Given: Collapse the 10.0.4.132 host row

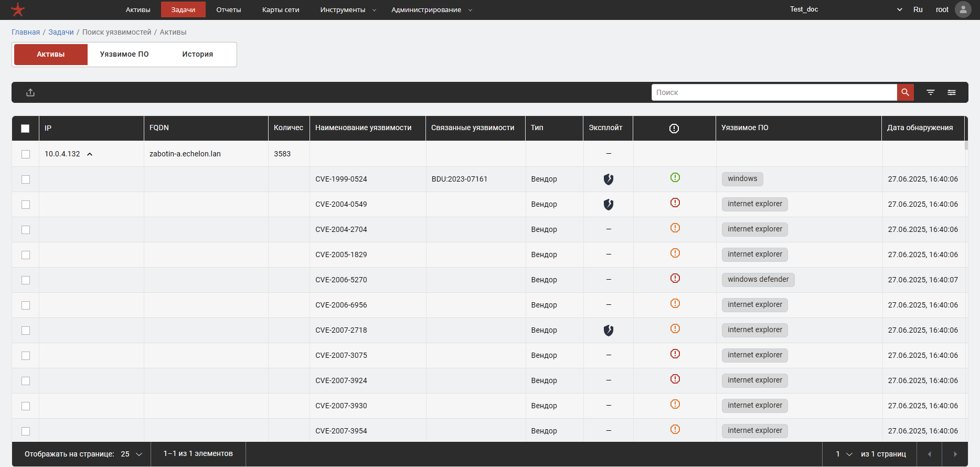Looking at the screenshot, I should [x=90, y=154].
